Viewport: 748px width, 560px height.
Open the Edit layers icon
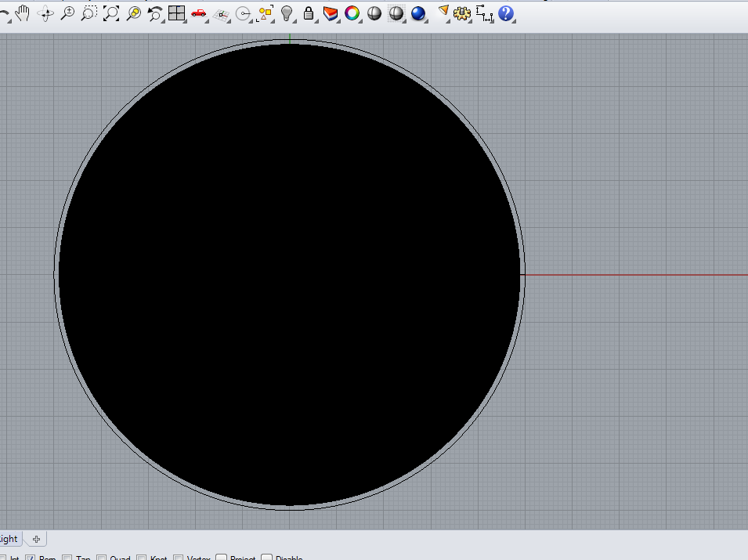click(330, 13)
